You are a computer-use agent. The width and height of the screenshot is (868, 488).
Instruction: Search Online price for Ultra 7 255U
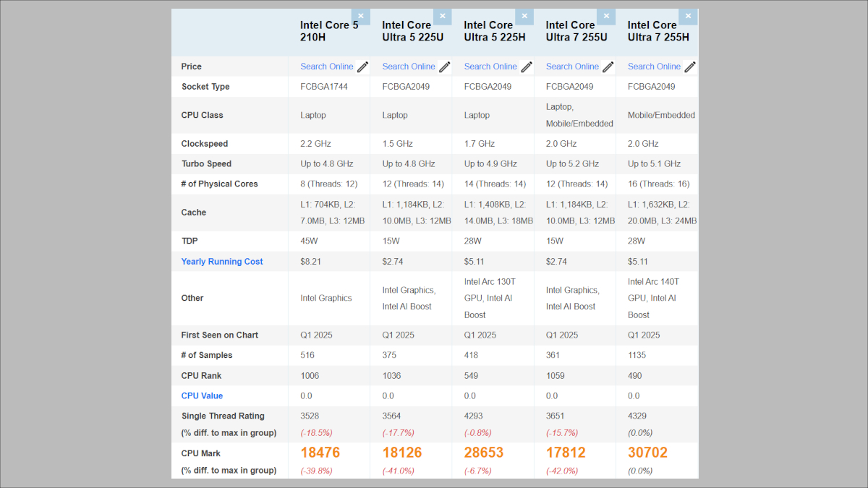(x=572, y=67)
